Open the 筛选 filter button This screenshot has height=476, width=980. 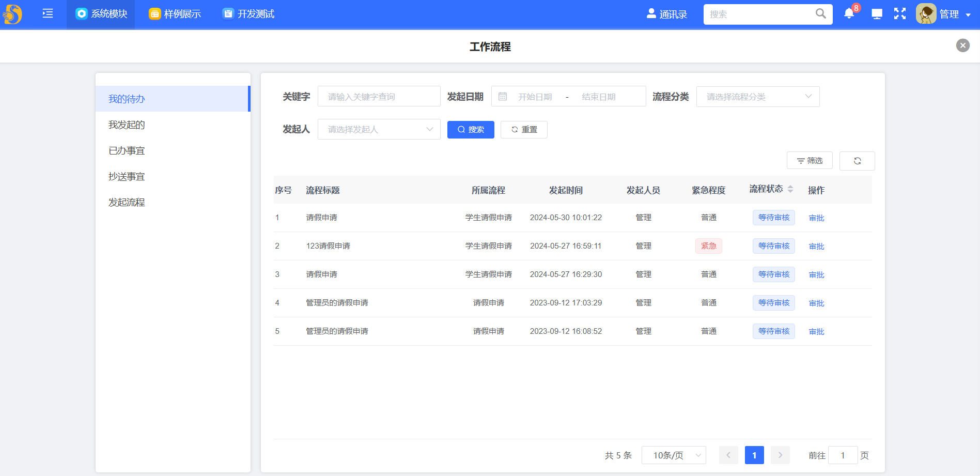(x=810, y=160)
